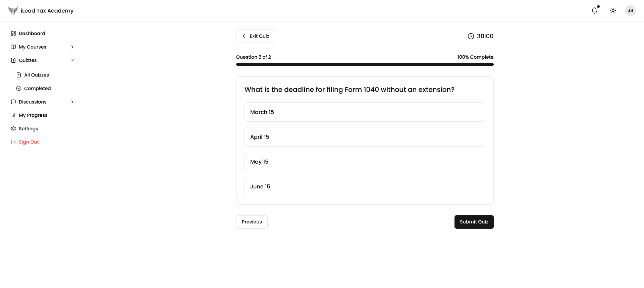Viewport: 644px width, 288px height.
Task: Open the JS user avatar menu
Action: [x=631, y=11]
